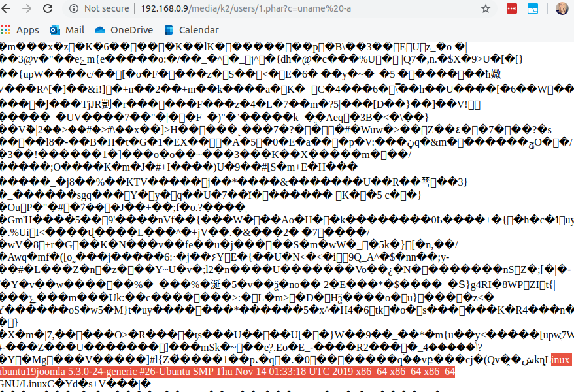This screenshot has height=392, width=574.
Task: Go back to the previous page
Action: 7,8
